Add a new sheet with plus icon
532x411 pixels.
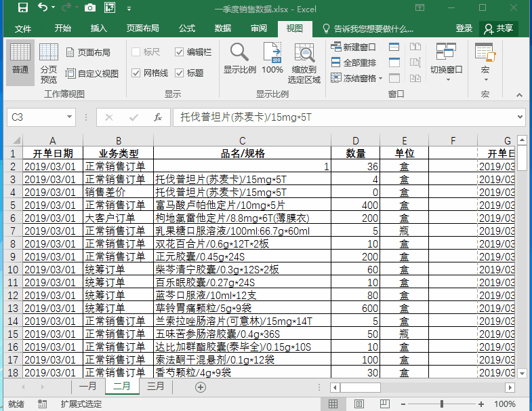(x=200, y=387)
